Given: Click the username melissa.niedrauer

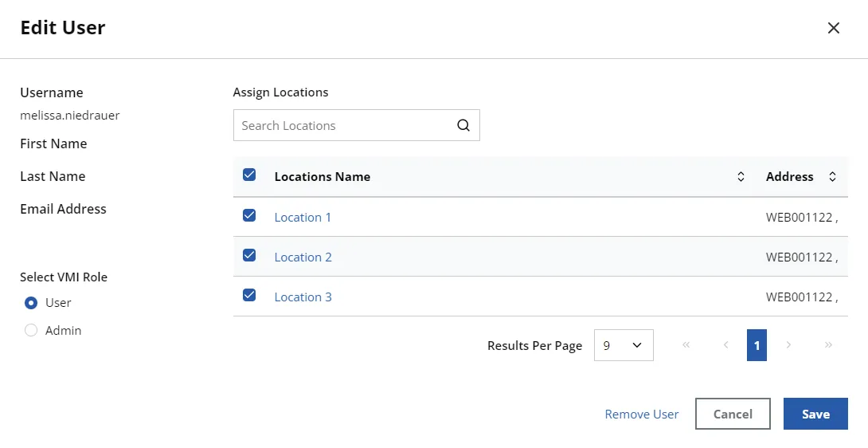Looking at the screenshot, I should coord(70,116).
